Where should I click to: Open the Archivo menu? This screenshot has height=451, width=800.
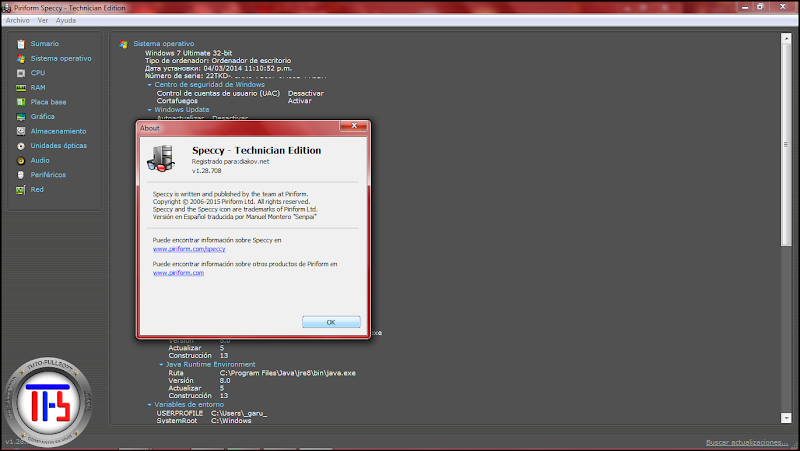click(x=17, y=20)
